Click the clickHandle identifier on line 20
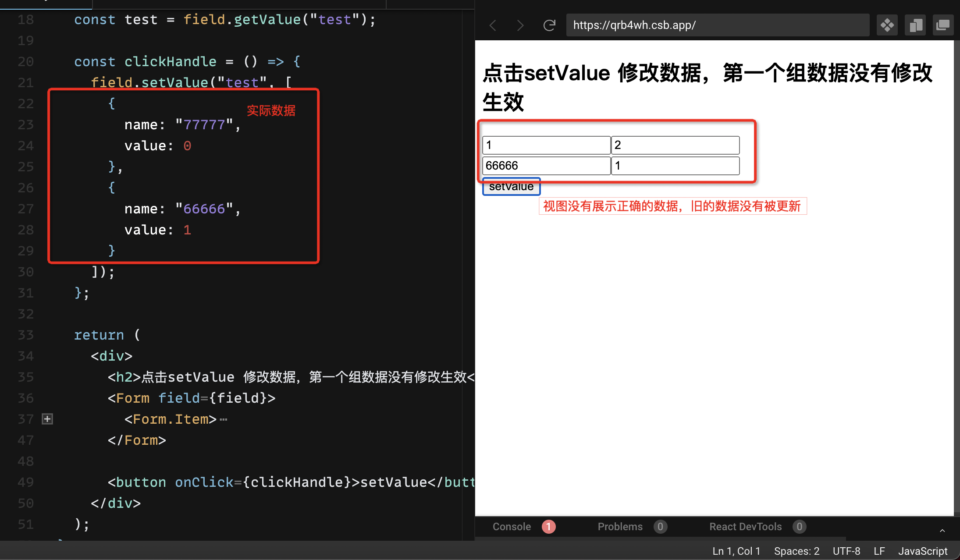Image resolution: width=960 pixels, height=560 pixels. click(x=170, y=62)
